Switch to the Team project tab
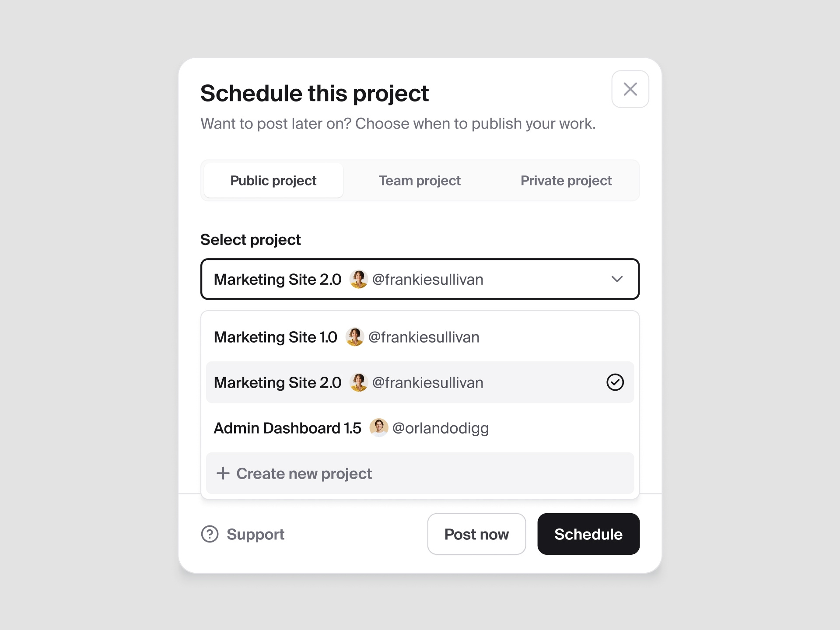This screenshot has width=840, height=630. pyautogui.click(x=420, y=180)
